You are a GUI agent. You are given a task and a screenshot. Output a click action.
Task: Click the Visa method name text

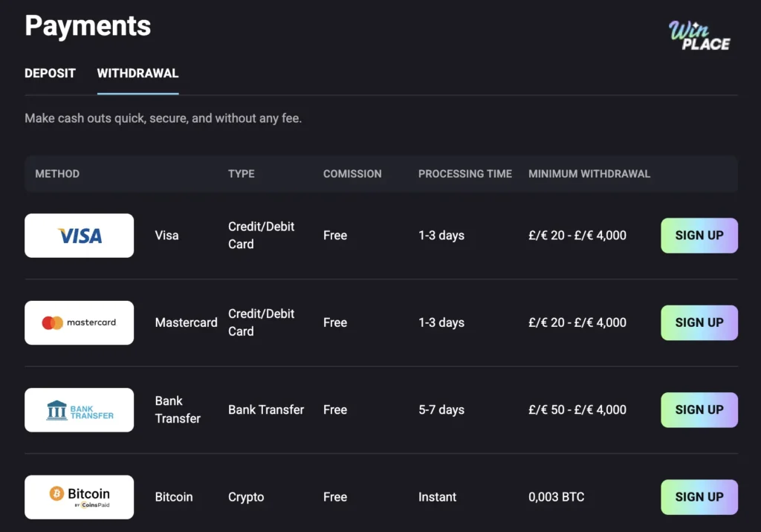point(166,235)
